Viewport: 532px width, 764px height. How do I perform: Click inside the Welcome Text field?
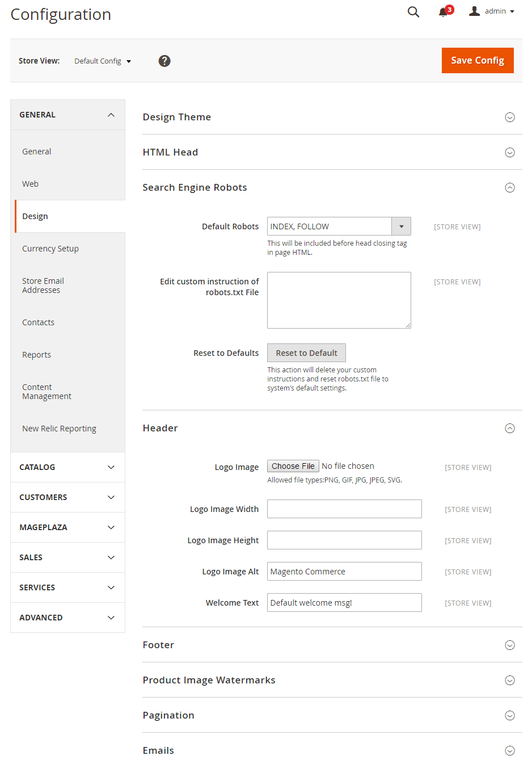(x=344, y=602)
